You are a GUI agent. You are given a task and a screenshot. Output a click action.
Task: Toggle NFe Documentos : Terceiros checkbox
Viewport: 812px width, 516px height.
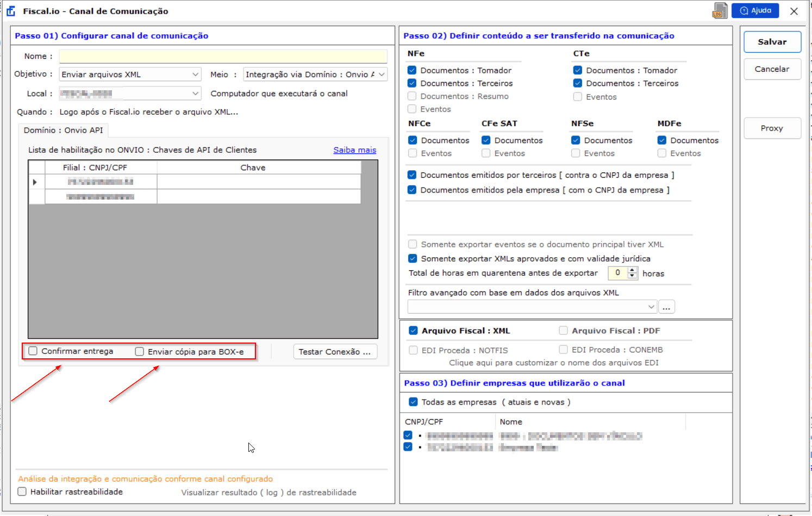pyautogui.click(x=412, y=83)
